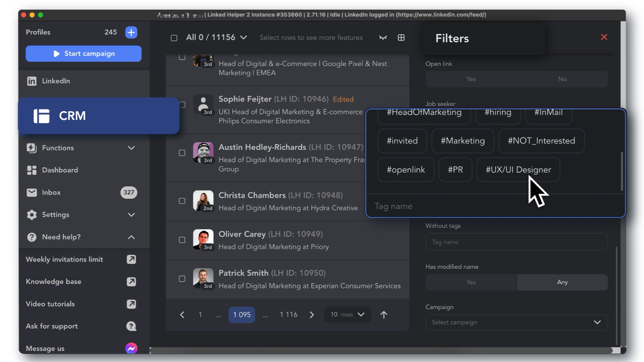Open the CRM icon in sidebar

pos(42,116)
